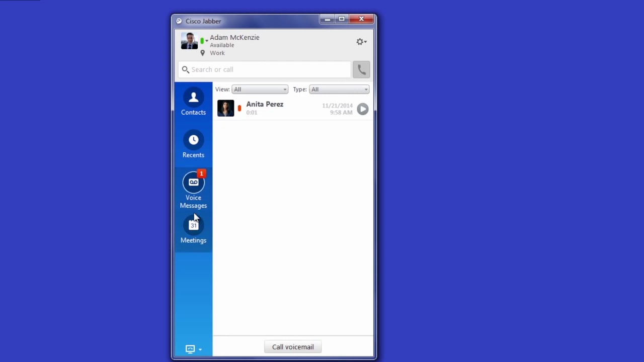
Task: Open the Voice Messages tab
Action: 193,190
